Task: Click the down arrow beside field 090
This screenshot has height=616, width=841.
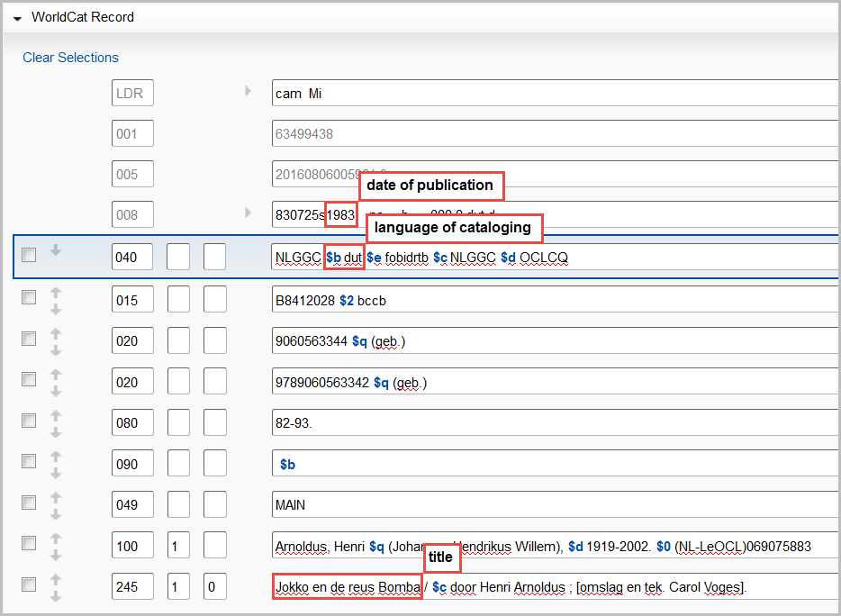Action: (55, 473)
